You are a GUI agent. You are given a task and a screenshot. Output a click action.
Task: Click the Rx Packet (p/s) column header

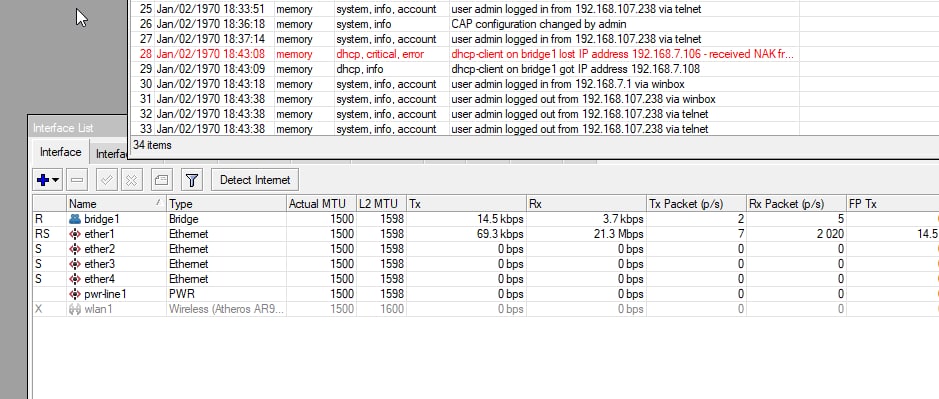coord(796,204)
